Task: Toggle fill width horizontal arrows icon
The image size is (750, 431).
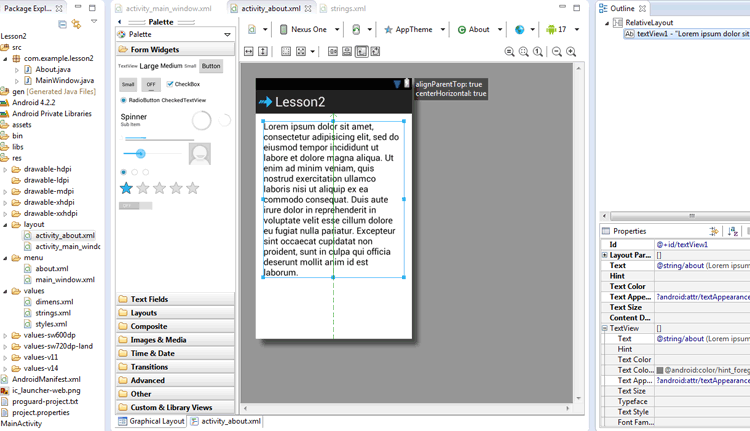Action: coord(249,51)
